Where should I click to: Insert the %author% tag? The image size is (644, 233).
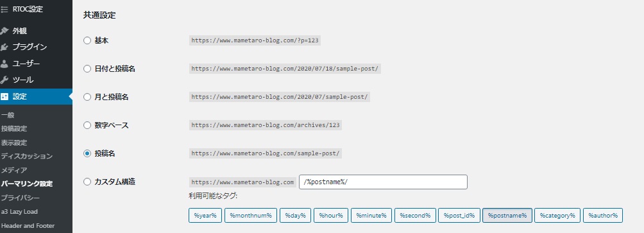point(603,215)
